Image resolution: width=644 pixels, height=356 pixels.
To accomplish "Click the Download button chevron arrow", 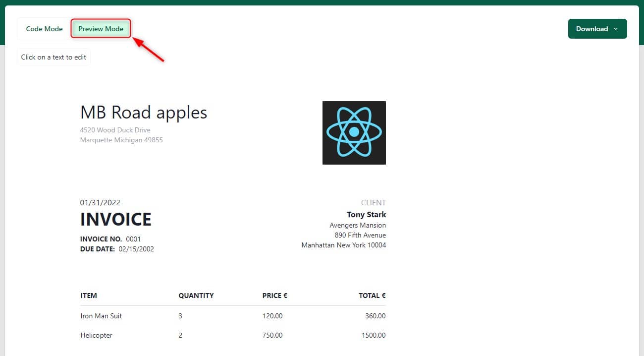I will tap(616, 29).
